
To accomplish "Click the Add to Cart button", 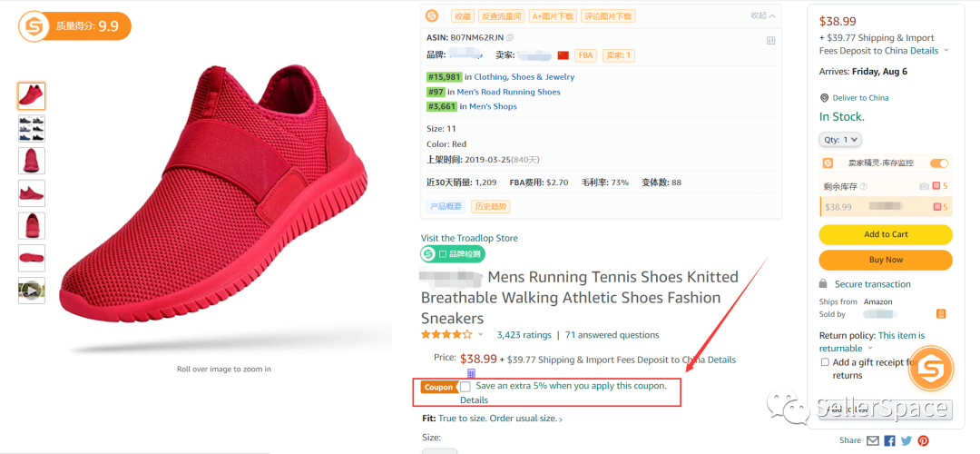I will point(886,234).
